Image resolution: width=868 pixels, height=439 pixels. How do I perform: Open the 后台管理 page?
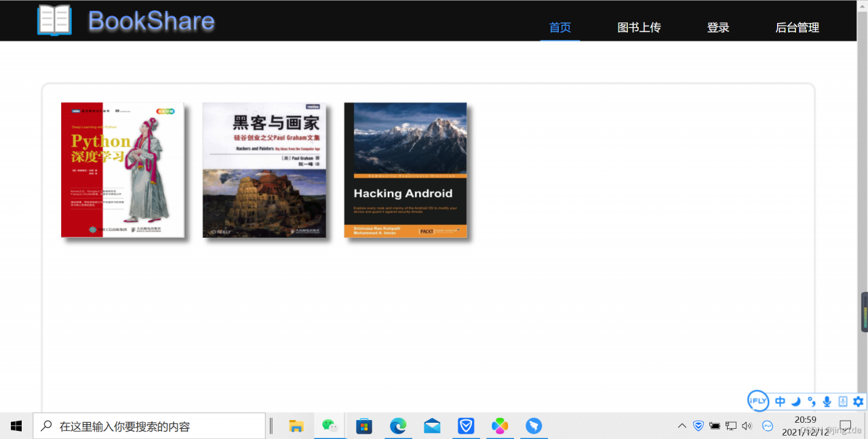[797, 28]
